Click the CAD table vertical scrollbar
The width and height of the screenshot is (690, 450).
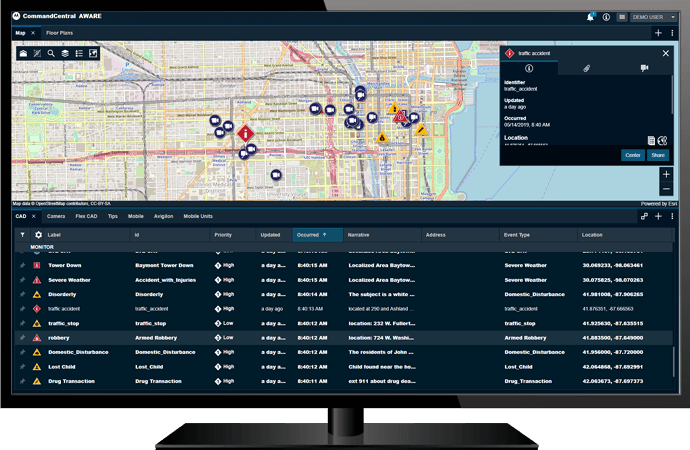tap(673, 362)
